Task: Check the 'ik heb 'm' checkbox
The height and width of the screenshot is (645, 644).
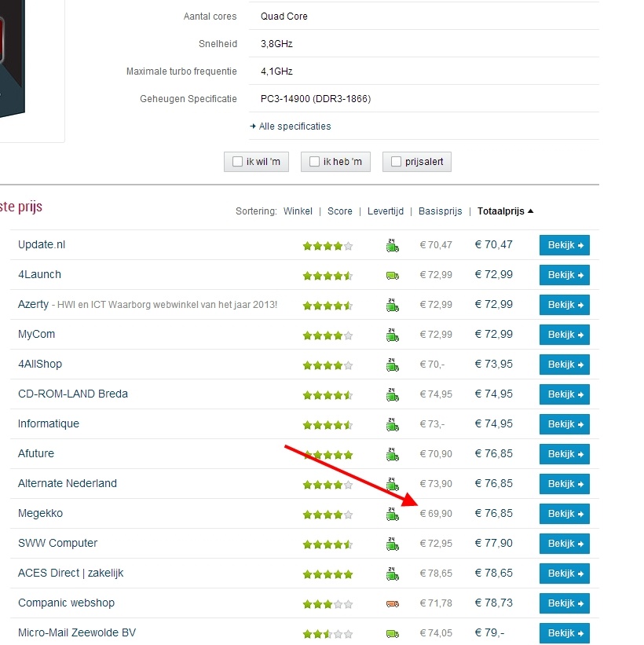Action: pyautogui.click(x=314, y=162)
